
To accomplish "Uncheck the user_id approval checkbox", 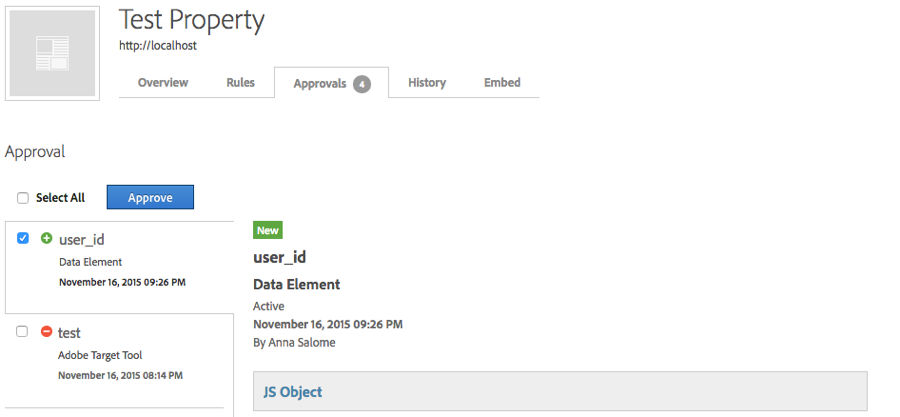I will click(22, 238).
